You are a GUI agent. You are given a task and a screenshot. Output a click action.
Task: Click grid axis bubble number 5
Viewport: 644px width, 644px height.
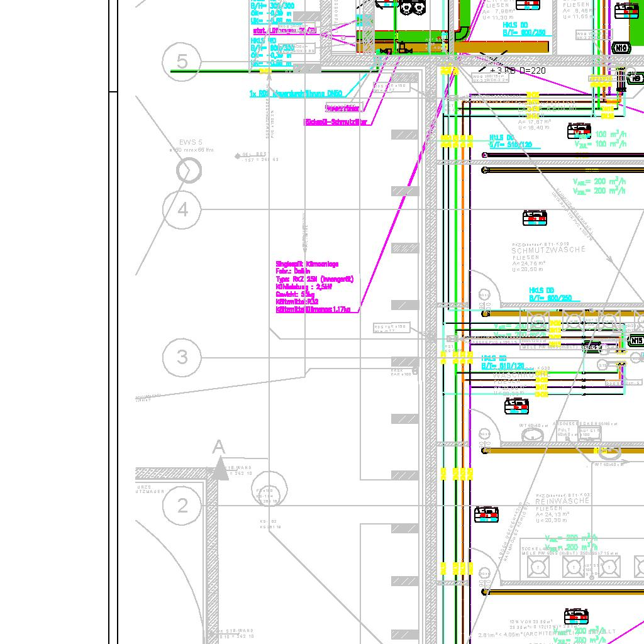point(182,62)
